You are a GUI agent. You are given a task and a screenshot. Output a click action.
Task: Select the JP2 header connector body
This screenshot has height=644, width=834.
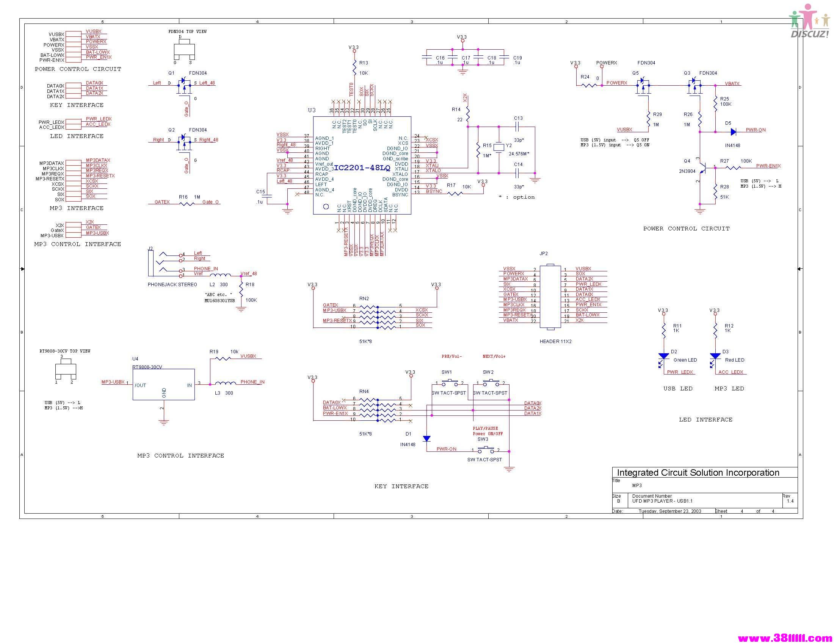(550, 297)
